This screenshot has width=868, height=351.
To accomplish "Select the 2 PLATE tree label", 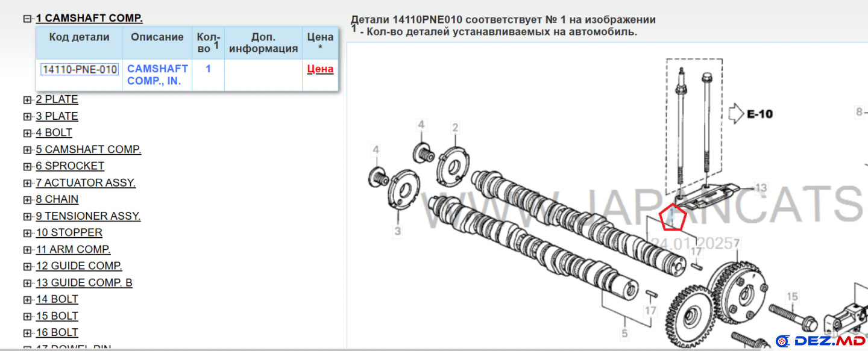I will tap(57, 99).
